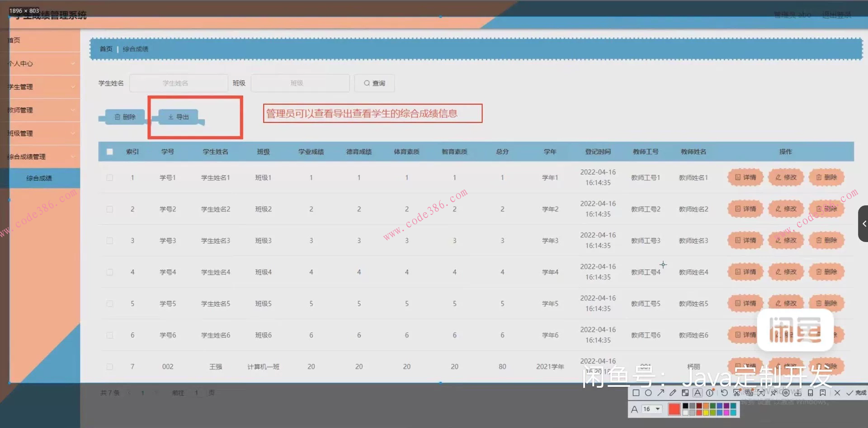Pick the orange color swatch
The height and width of the screenshot is (428, 868).
[x=706, y=406]
